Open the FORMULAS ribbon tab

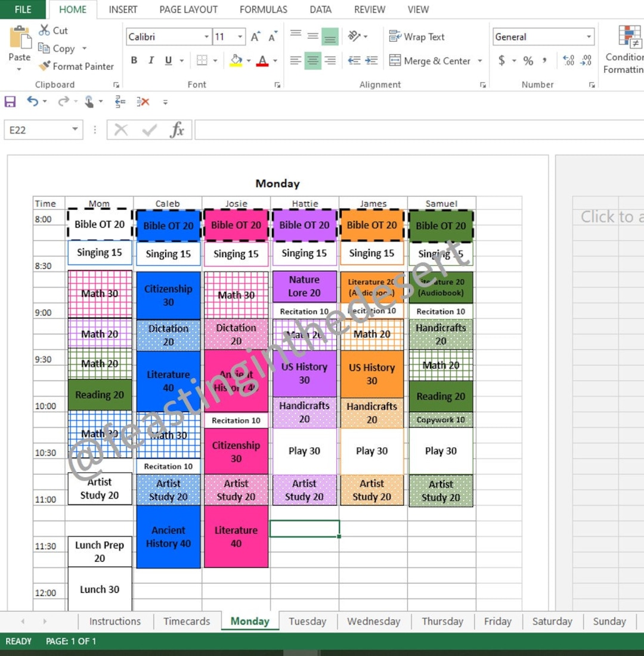click(263, 10)
